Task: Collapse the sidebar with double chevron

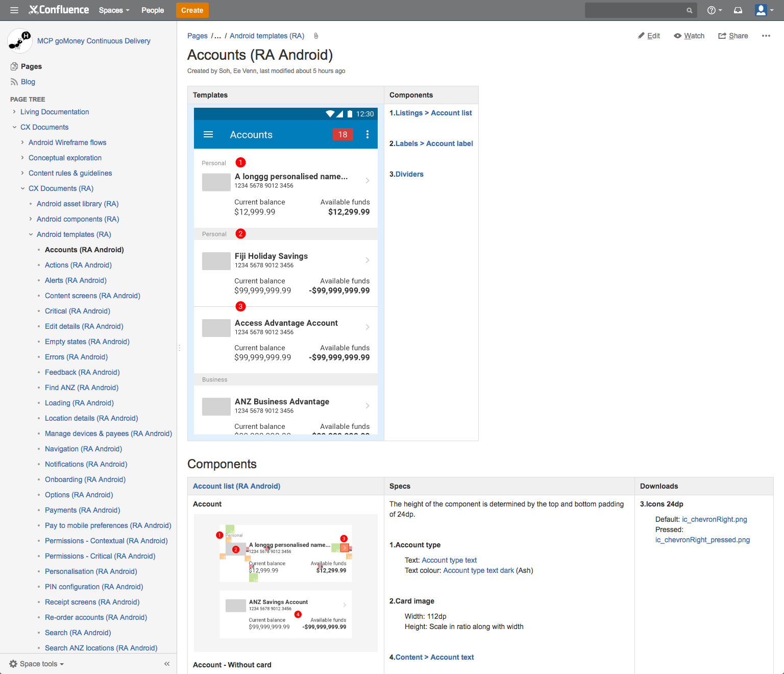Action: coord(167,664)
